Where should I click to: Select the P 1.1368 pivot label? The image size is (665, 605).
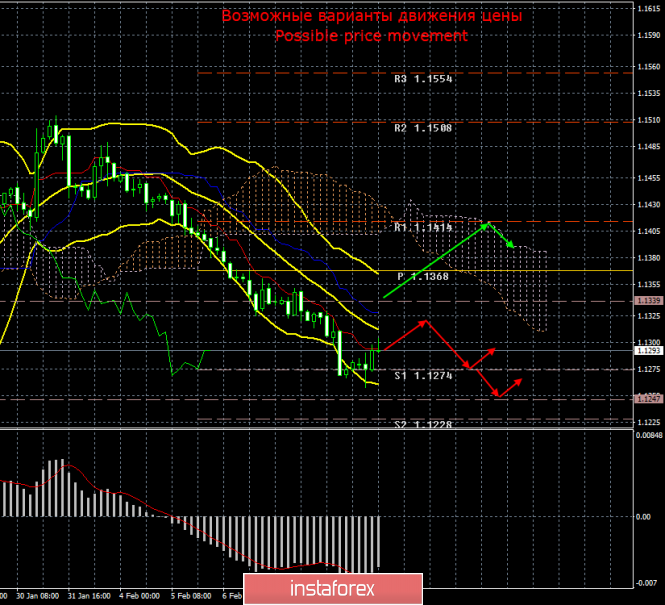tap(423, 276)
